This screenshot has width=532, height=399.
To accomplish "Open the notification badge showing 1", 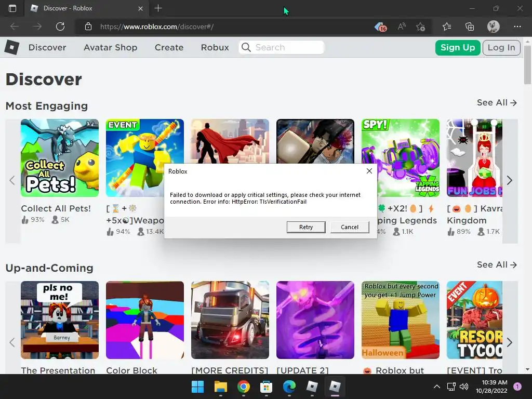I will pyautogui.click(x=517, y=387).
